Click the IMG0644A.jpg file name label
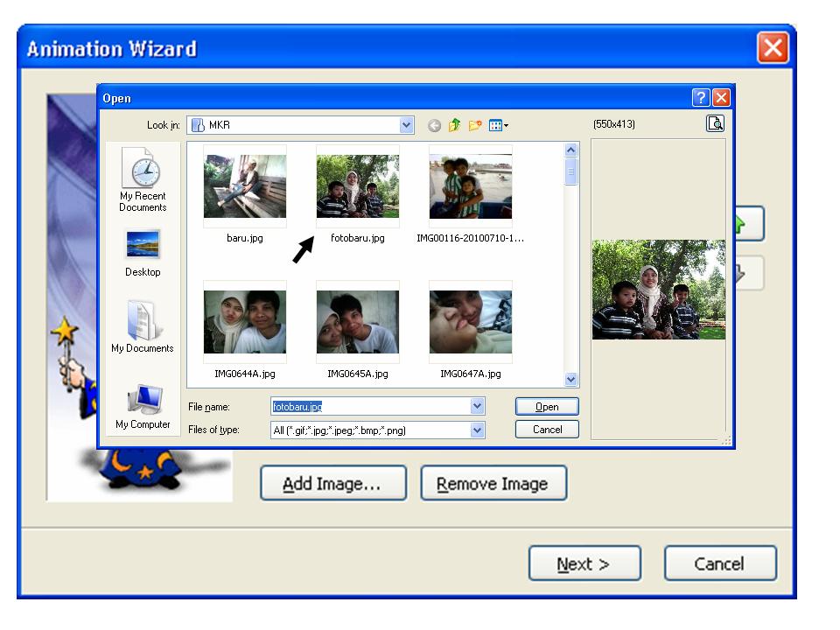This screenshot has height=630, width=840. (x=245, y=374)
